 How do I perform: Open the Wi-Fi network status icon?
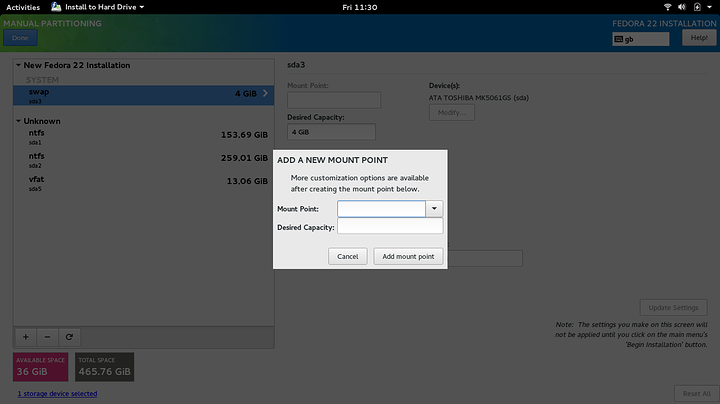point(665,7)
